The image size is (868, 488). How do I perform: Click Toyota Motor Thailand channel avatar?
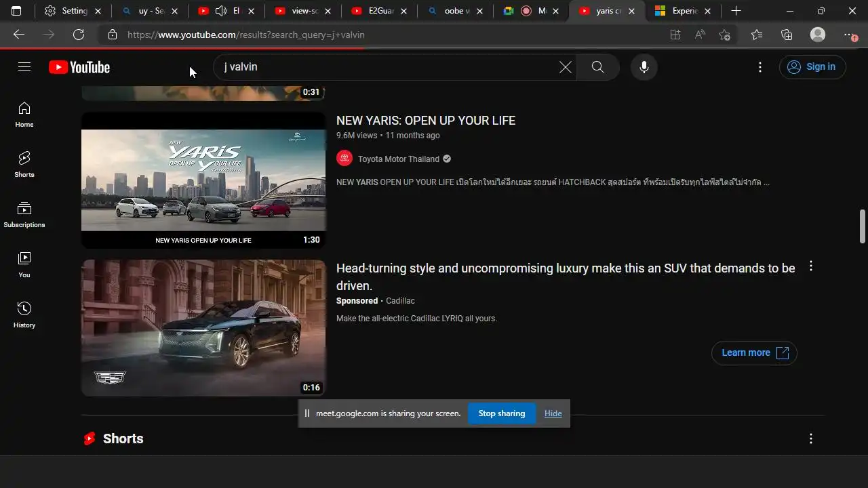pyautogui.click(x=344, y=159)
